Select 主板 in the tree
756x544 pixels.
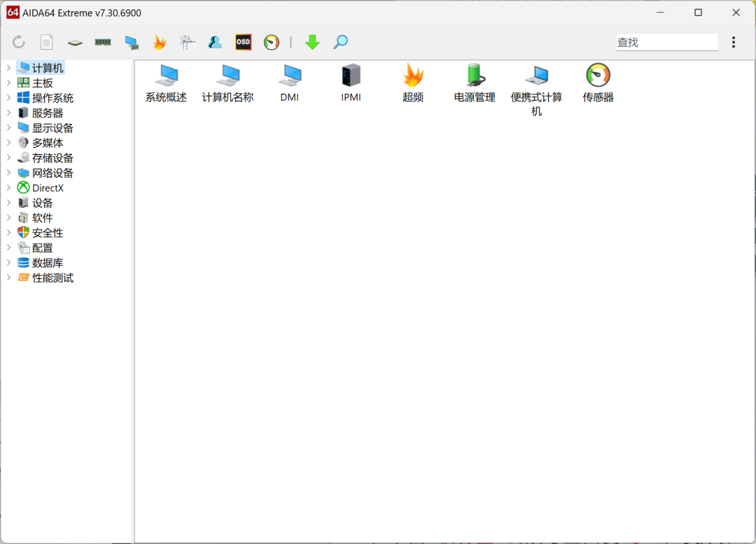(x=35, y=83)
